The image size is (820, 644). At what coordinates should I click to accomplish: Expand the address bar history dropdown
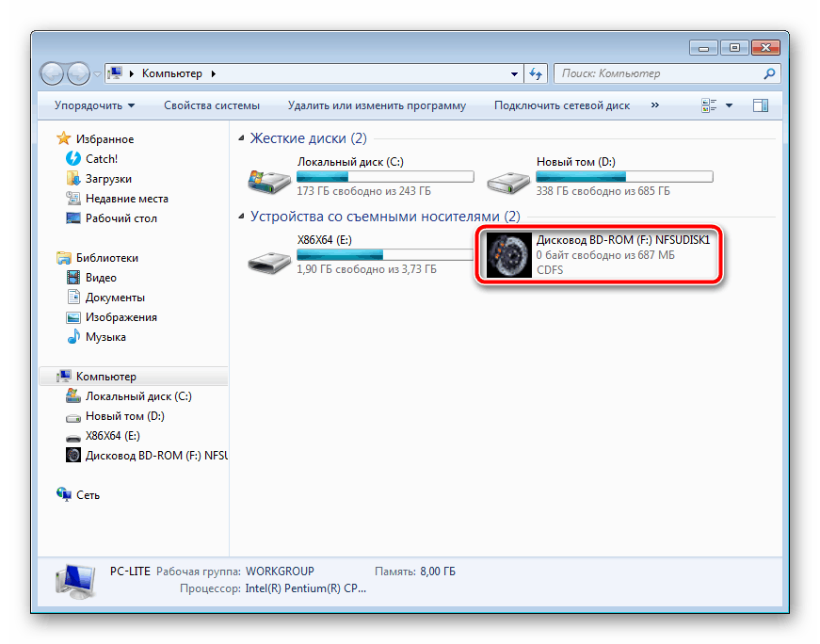coord(514,73)
